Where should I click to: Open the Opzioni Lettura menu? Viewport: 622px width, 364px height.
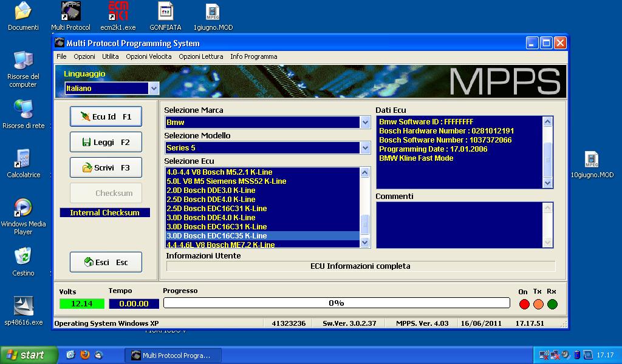pyautogui.click(x=200, y=56)
